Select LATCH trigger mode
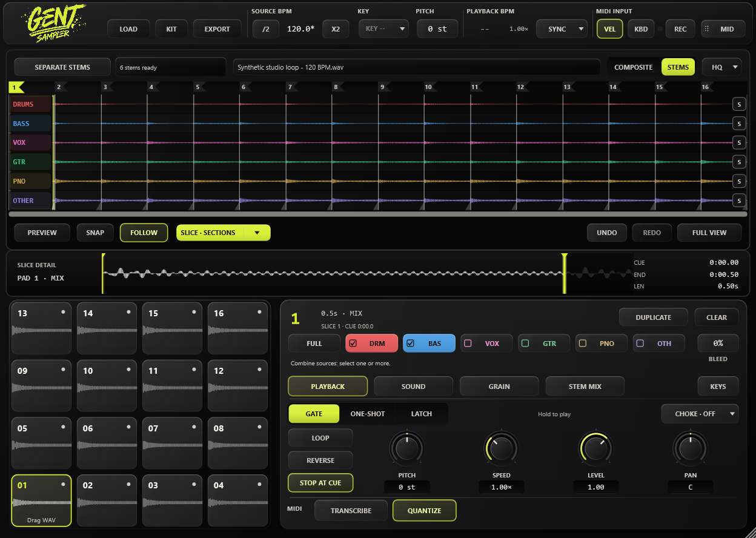The height and width of the screenshot is (538, 756). coord(422,414)
